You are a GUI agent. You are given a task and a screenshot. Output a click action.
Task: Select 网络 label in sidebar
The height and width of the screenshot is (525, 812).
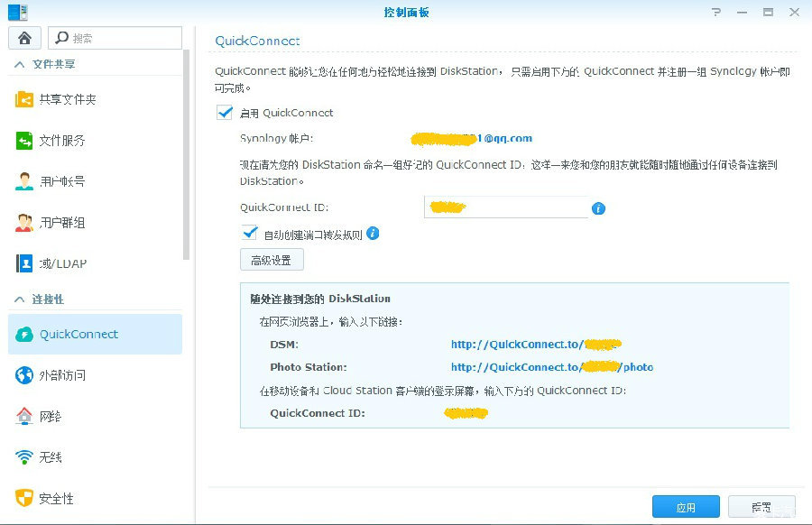coord(51,416)
